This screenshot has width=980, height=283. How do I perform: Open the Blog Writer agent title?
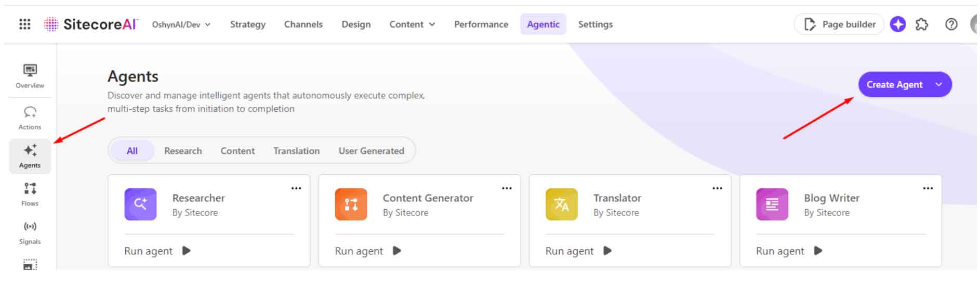tap(832, 198)
